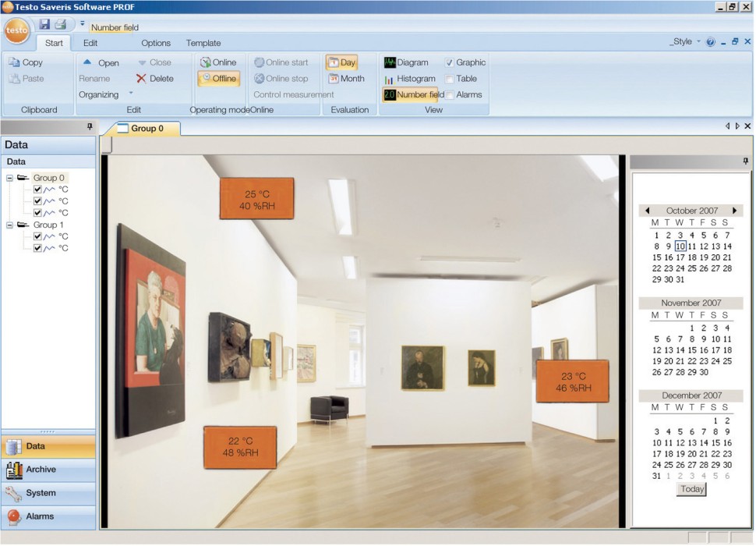Screen dimensions: 756x546
Task: Click the save floppy disk icon
Action: coord(44,24)
